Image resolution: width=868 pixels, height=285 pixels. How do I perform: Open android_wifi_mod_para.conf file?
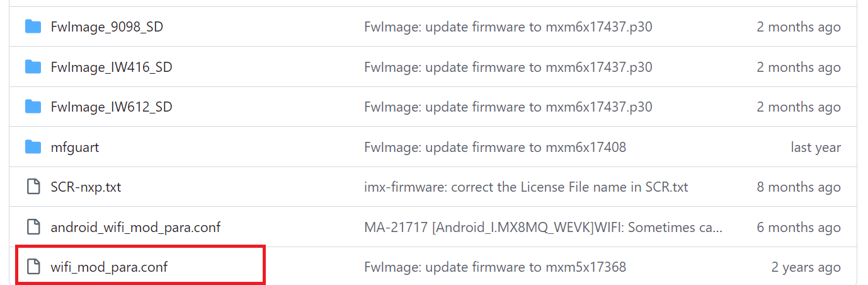click(135, 227)
